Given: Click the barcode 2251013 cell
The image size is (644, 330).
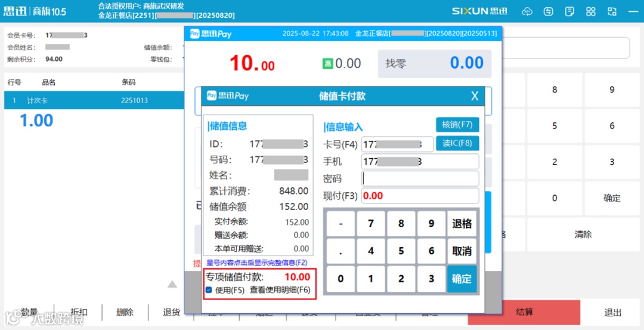Looking at the screenshot, I should tap(135, 100).
